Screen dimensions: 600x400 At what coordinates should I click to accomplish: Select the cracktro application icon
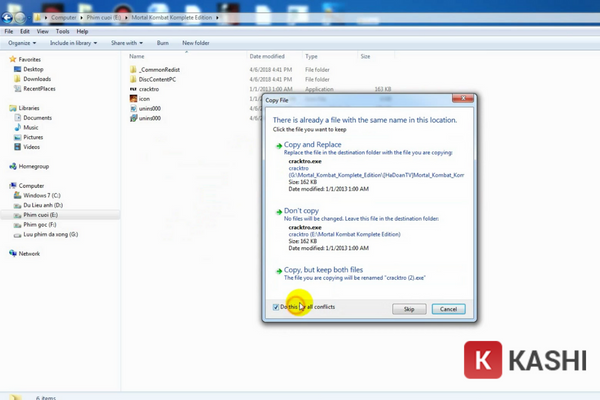click(x=133, y=89)
